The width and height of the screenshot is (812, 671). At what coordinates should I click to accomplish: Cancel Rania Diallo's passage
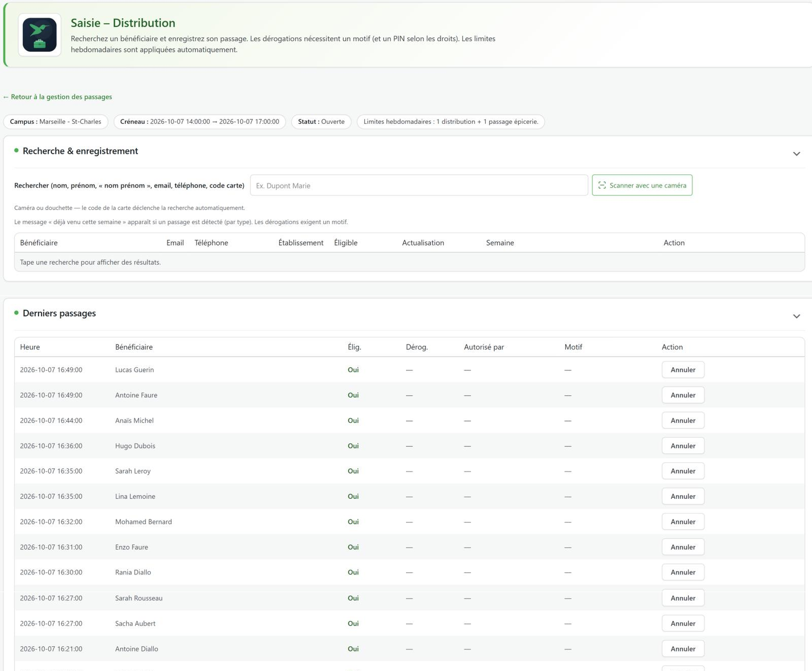(x=682, y=572)
